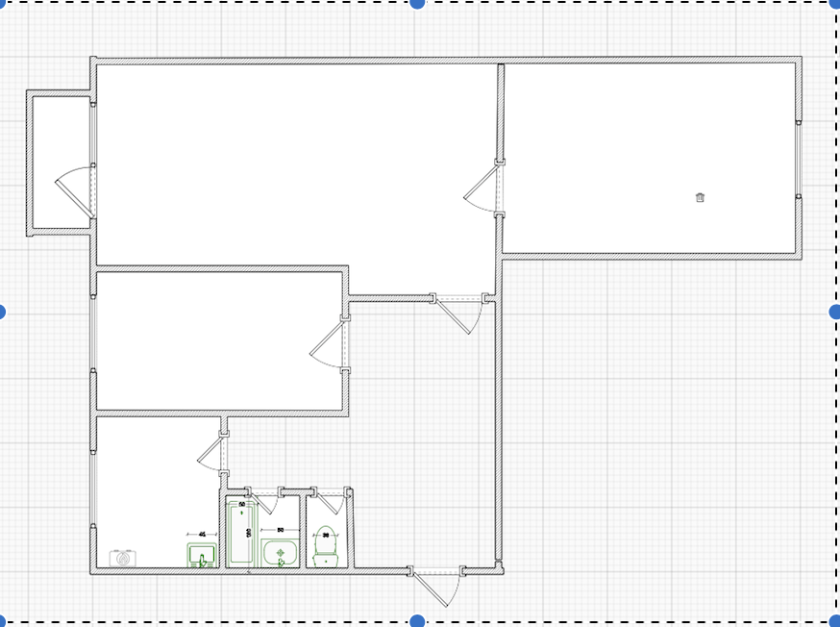Click the left-middle blue selection handle
The width and height of the screenshot is (840, 627).
[x=2, y=312]
